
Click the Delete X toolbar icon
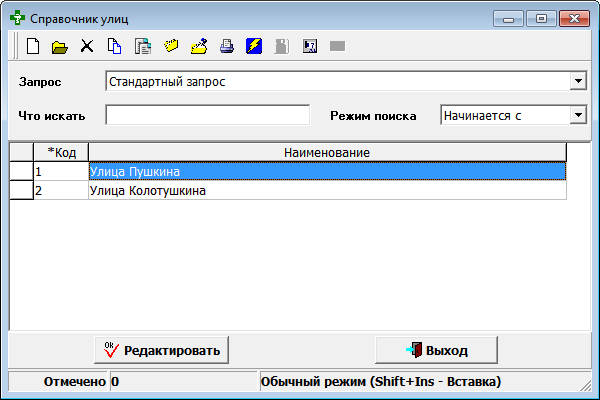(x=87, y=46)
